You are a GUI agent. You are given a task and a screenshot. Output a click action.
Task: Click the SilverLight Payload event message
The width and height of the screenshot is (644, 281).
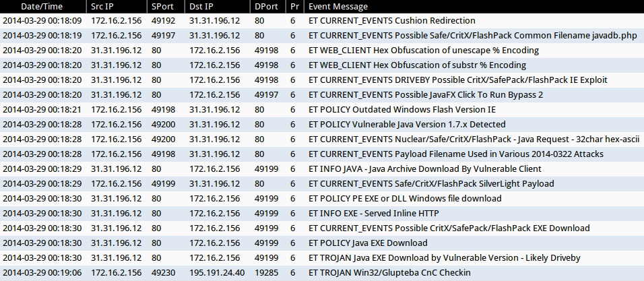click(431, 184)
